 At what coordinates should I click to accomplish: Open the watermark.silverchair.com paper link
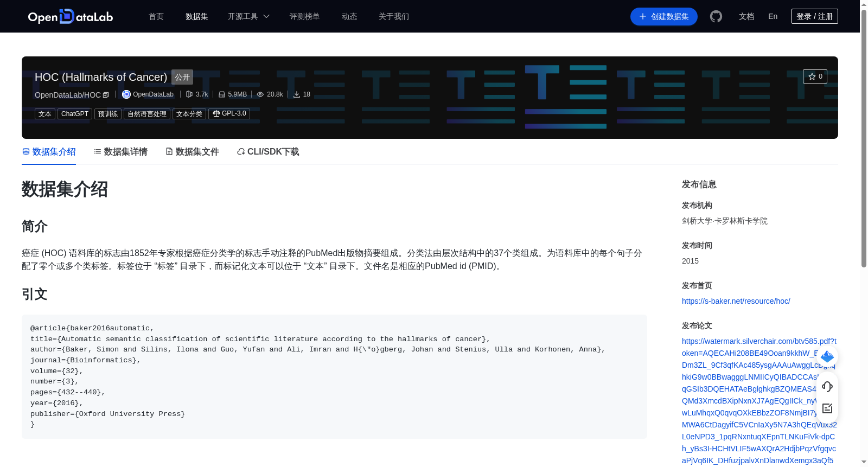(759, 401)
